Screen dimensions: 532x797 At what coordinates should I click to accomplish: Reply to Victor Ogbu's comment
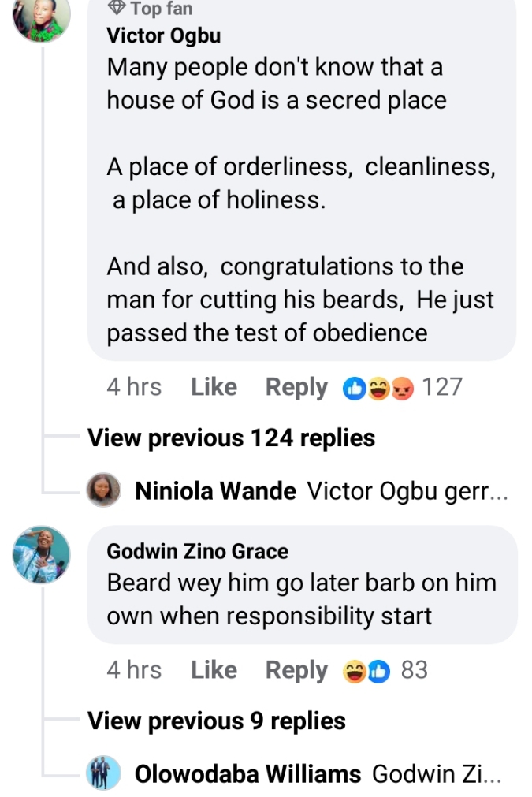296,387
